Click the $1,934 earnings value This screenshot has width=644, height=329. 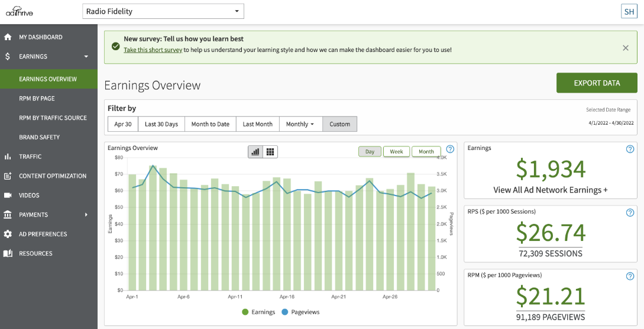[551, 169]
